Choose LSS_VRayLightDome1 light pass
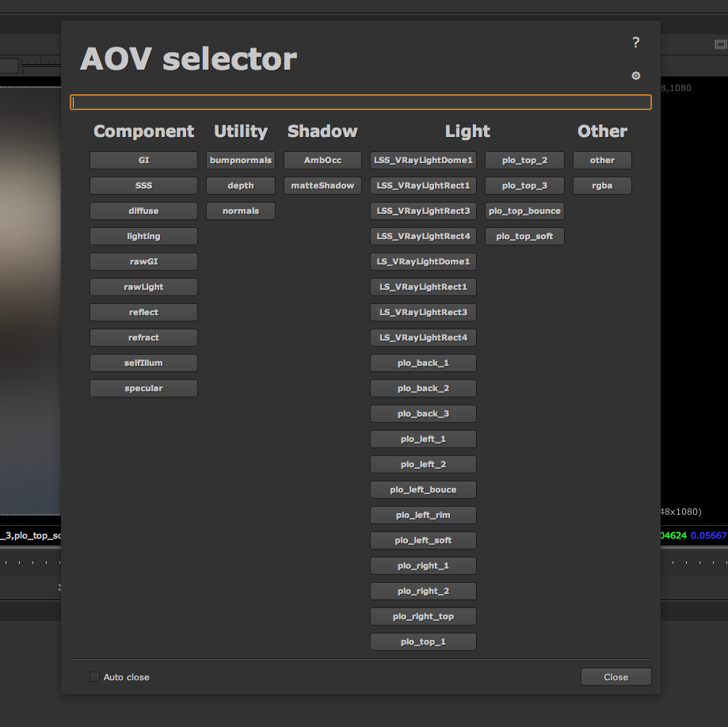This screenshot has width=728, height=727. (423, 161)
